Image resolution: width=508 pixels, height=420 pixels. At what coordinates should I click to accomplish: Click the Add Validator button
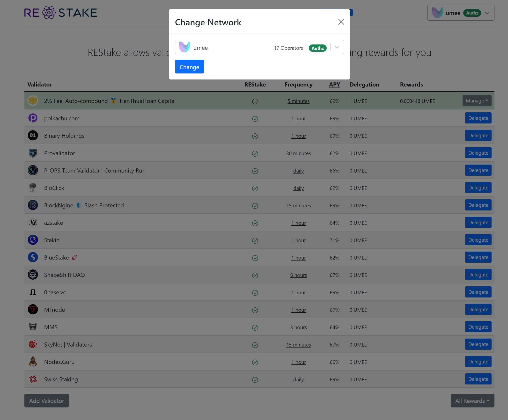46,401
